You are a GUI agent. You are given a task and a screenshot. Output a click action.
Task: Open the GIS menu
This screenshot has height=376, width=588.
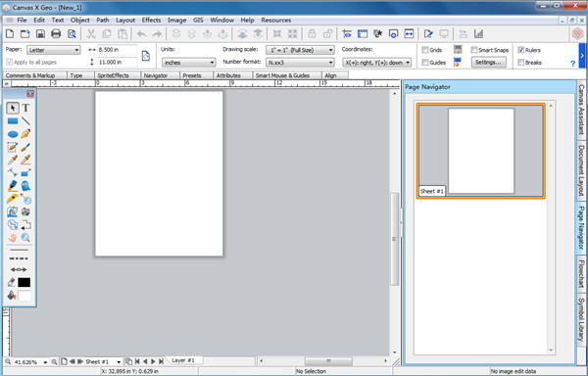click(198, 21)
